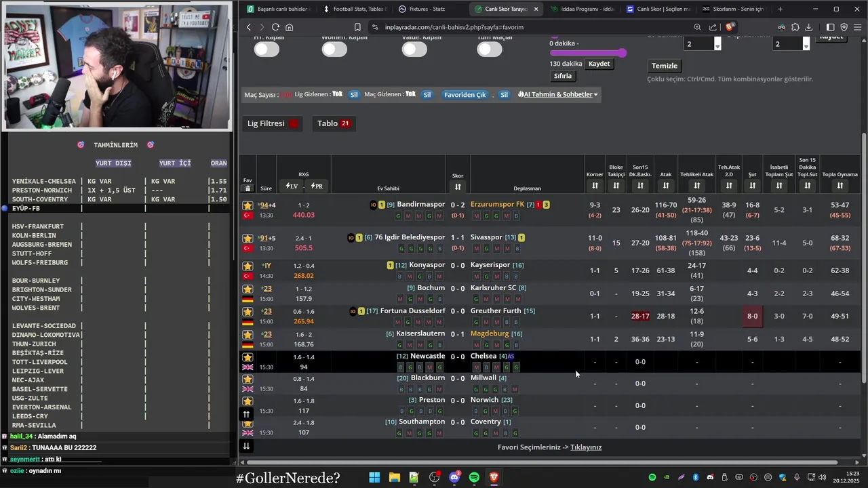
Task: Click the favorite star for Bandirmaspor row
Action: click(248, 205)
